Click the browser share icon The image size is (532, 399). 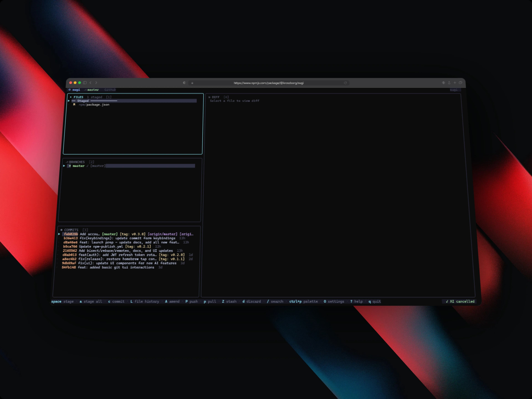tap(449, 83)
